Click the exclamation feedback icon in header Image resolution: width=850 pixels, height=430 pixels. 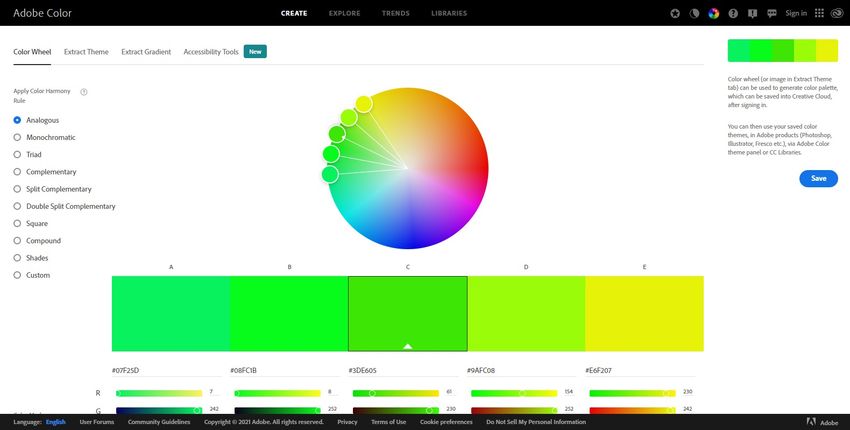pyautogui.click(x=752, y=14)
